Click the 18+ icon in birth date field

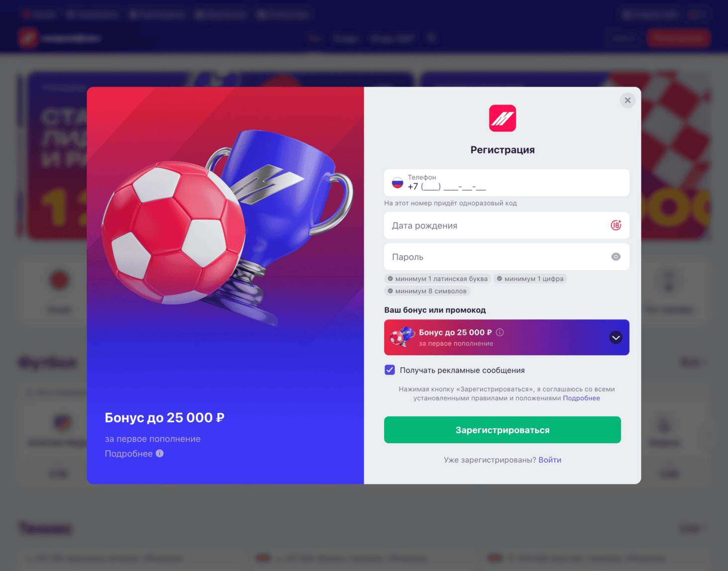[x=616, y=226]
